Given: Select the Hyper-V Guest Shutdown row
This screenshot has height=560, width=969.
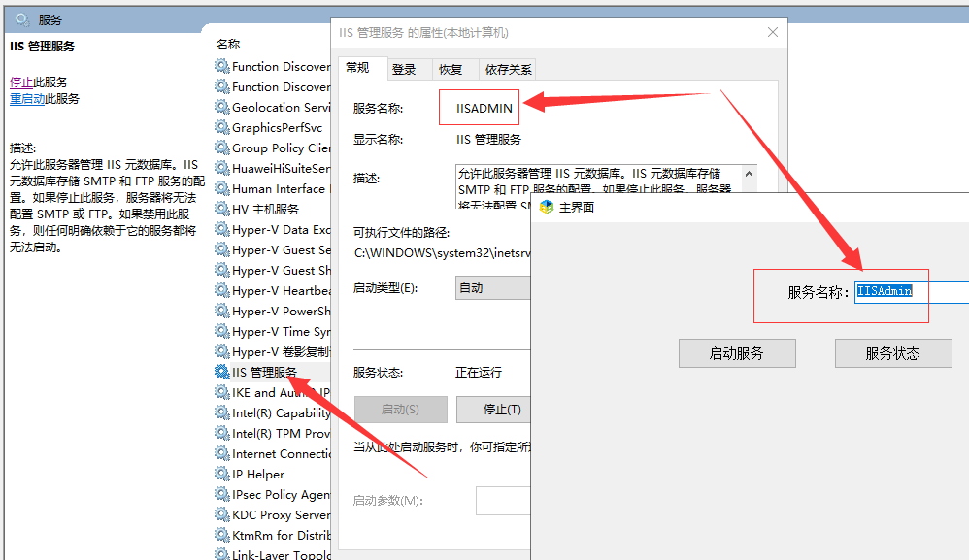Looking at the screenshot, I should click(272, 271).
